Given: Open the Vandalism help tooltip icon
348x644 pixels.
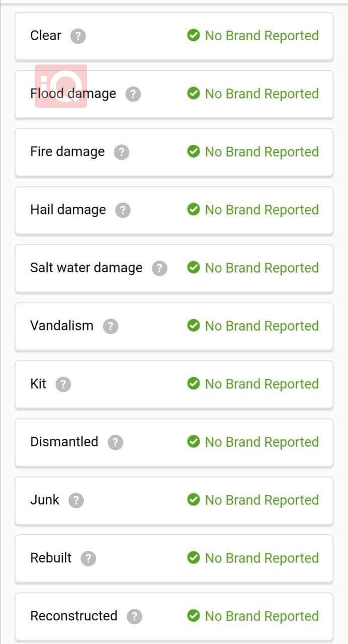Looking at the screenshot, I should tap(111, 327).
